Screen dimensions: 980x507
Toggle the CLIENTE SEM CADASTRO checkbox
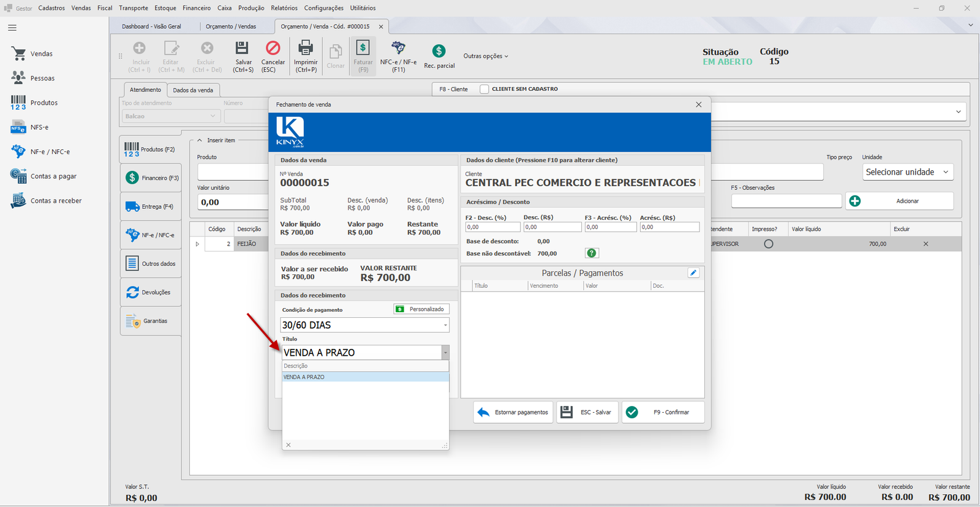click(x=484, y=89)
